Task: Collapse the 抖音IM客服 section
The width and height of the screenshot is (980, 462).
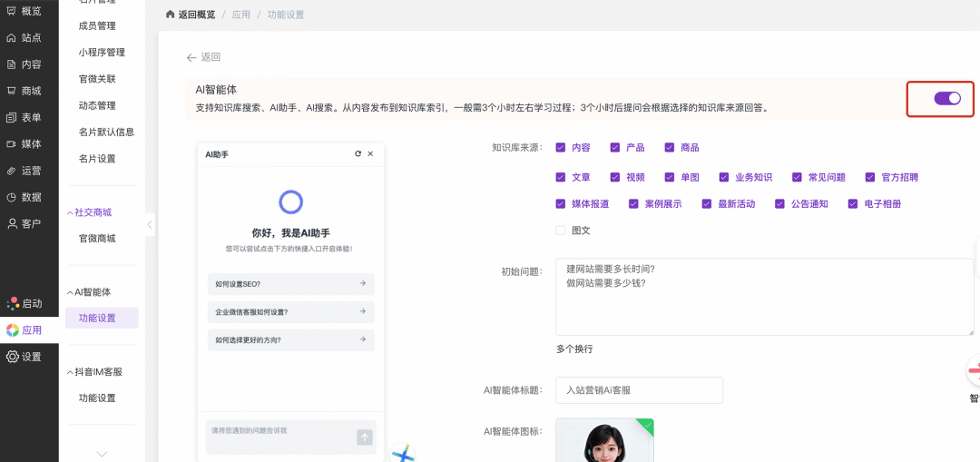Action: click(x=70, y=372)
